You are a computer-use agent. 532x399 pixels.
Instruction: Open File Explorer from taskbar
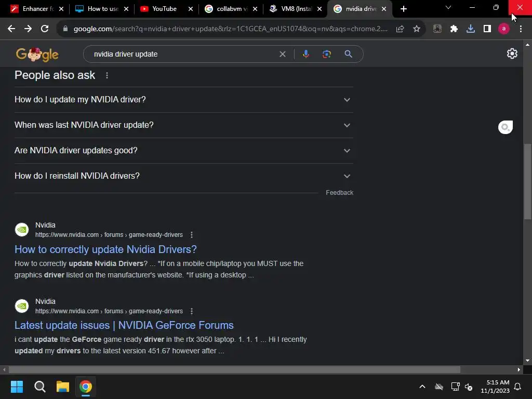[x=63, y=387]
